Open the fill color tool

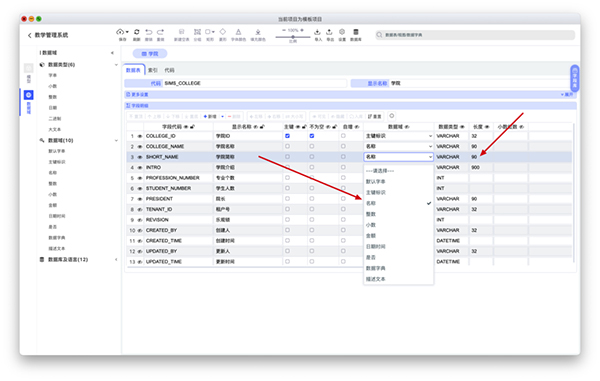point(258,32)
